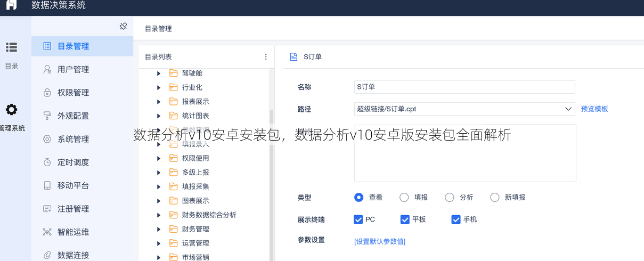644x261 pixels.
Task: Click the 权限使用 folder icon
Action: click(173, 158)
